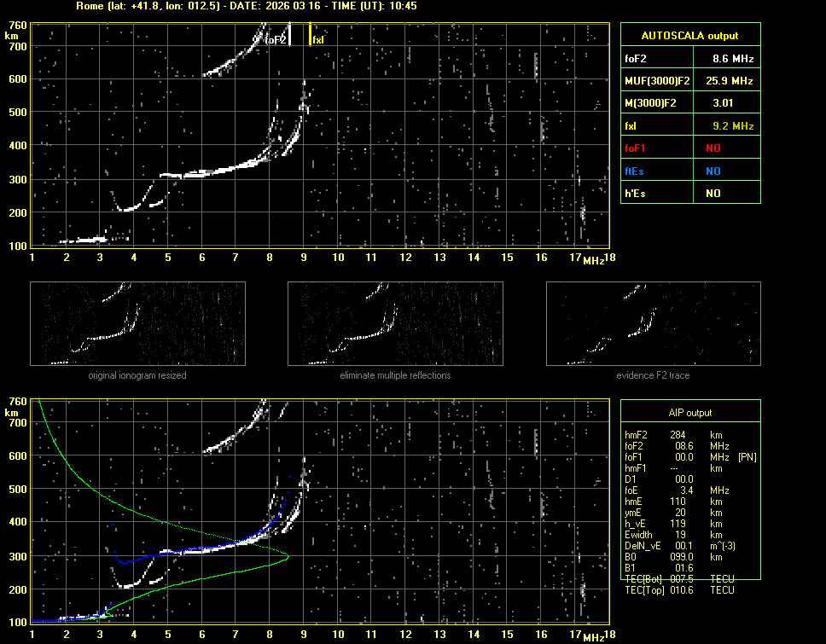Click the blue ftEs label

pyautogui.click(x=635, y=171)
